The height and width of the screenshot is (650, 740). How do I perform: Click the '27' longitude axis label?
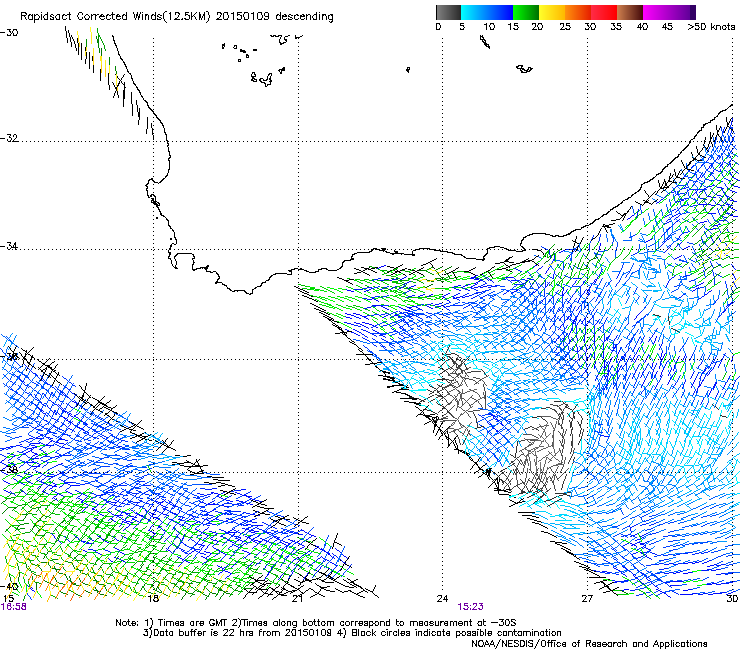(587, 599)
